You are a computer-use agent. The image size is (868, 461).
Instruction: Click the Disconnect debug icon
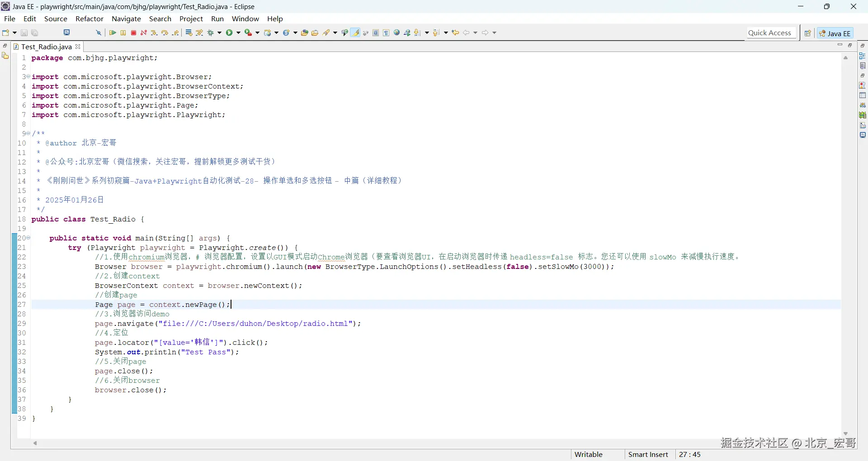pos(144,33)
